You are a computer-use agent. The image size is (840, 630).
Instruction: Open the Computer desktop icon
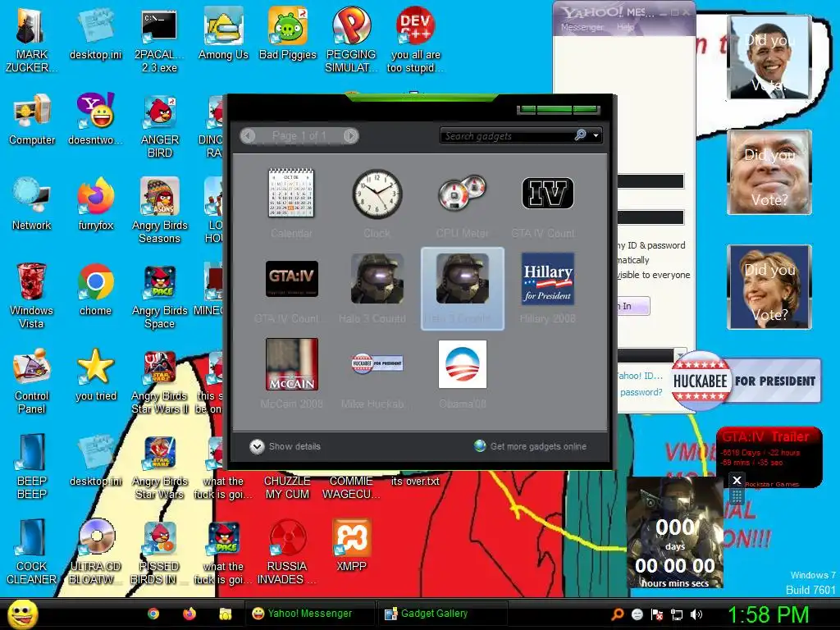click(x=32, y=120)
